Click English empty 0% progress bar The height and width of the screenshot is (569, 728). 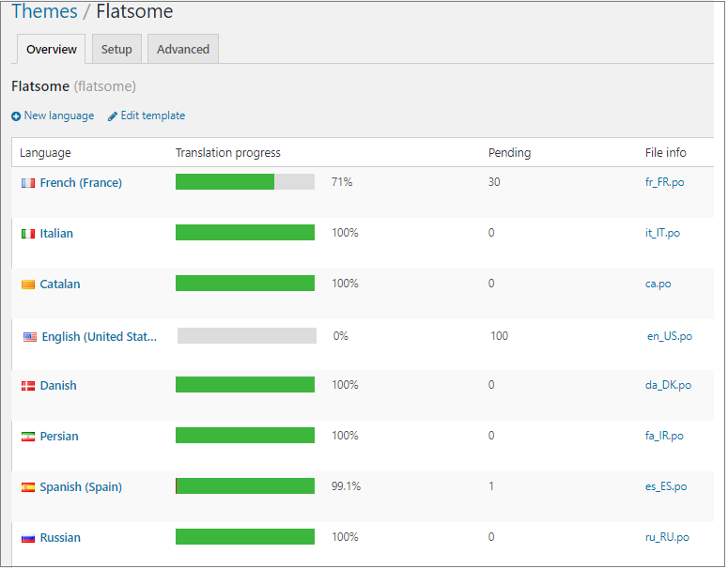click(x=247, y=336)
